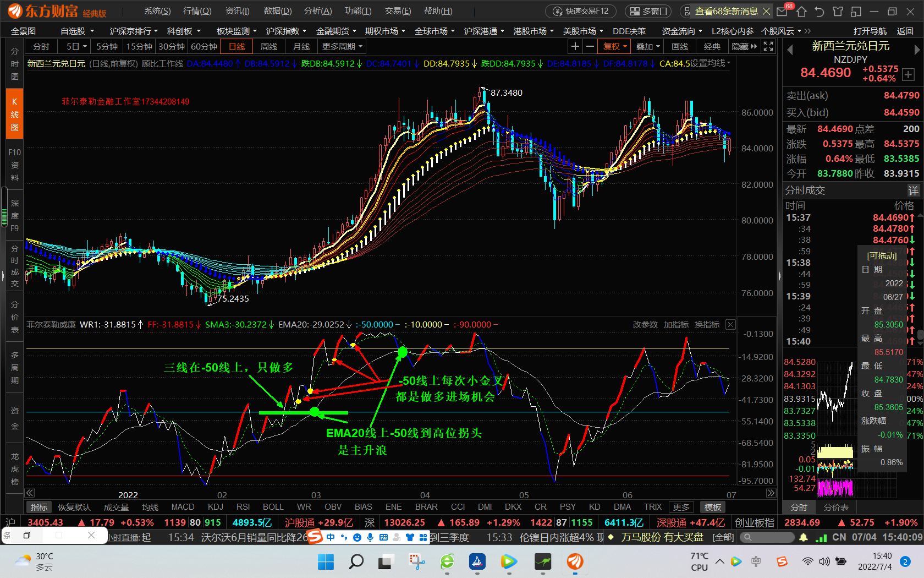Open the 分析(A) menu

pos(318,11)
